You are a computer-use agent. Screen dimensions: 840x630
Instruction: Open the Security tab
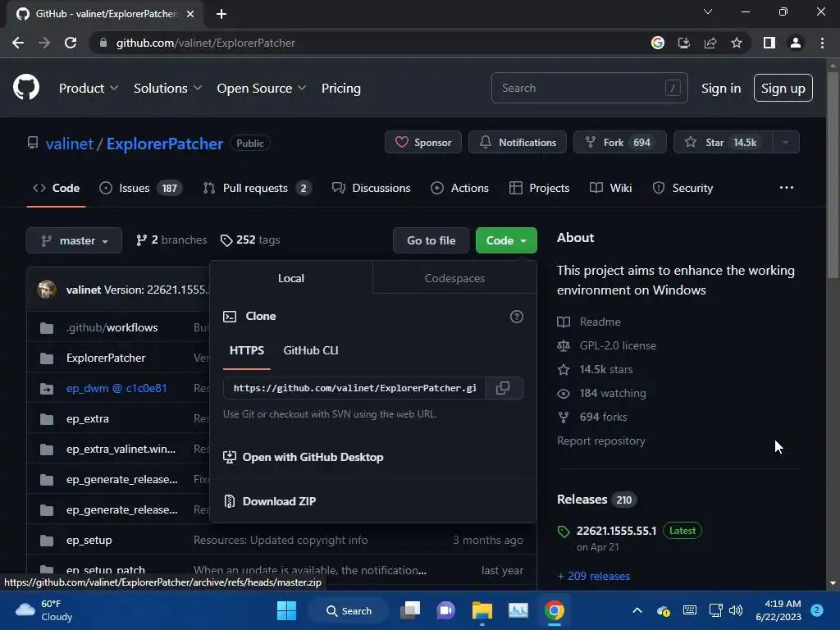(x=682, y=188)
